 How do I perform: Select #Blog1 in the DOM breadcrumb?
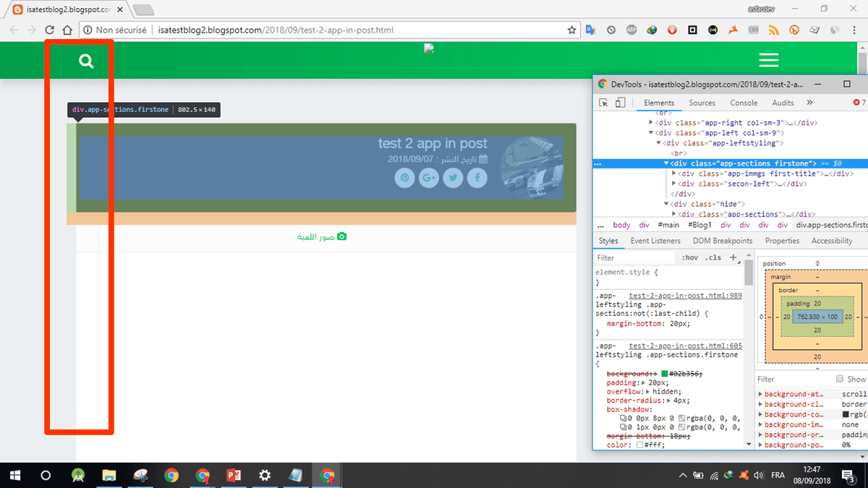[699, 225]
